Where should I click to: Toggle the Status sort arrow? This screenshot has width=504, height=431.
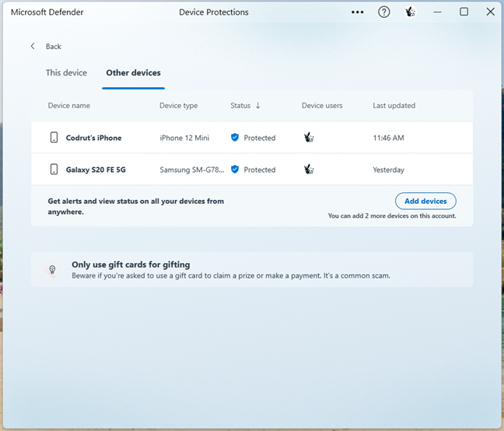(257, 106)
